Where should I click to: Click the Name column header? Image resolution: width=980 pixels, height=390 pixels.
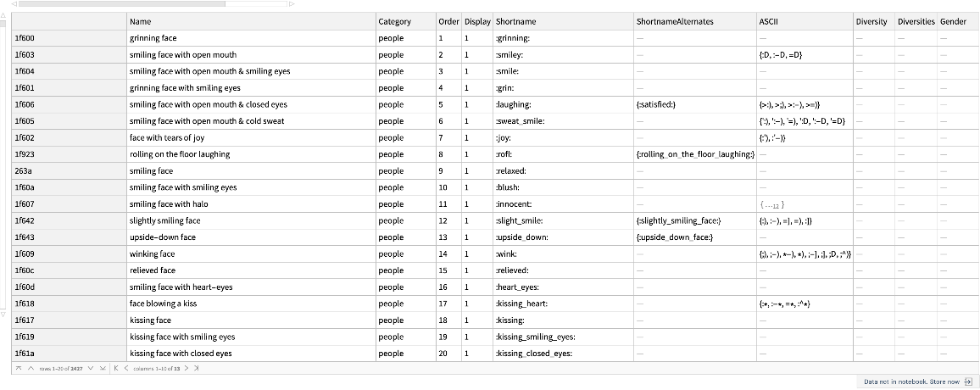tap(141, 21)
